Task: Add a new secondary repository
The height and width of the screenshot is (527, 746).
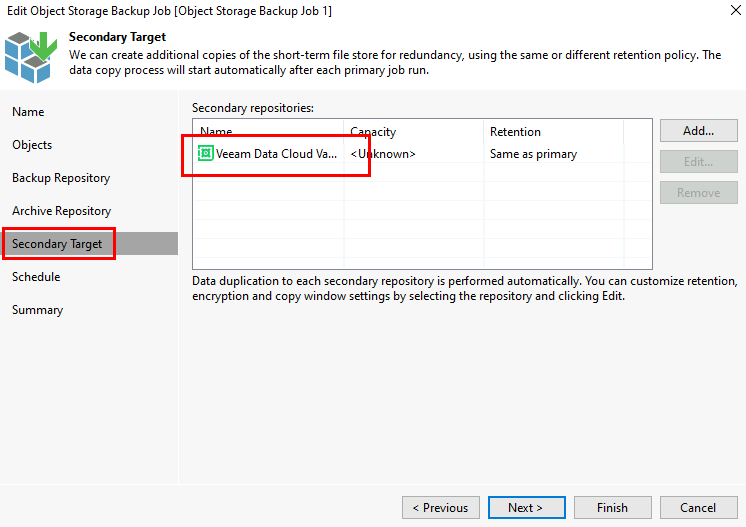Action: [x=698, y=131]
